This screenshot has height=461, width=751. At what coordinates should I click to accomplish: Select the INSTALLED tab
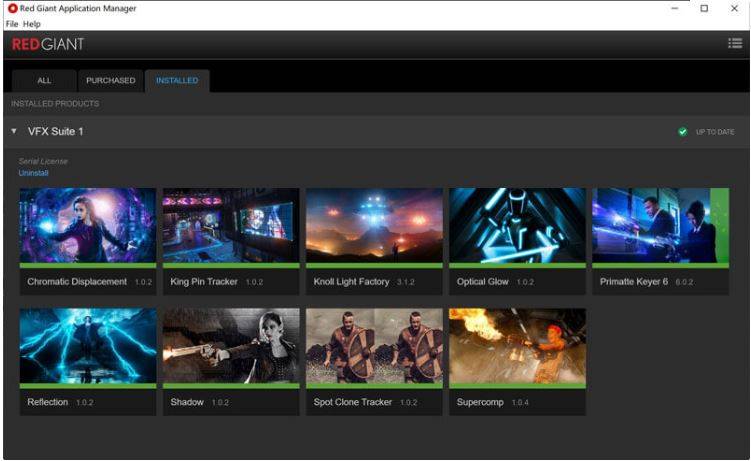pyautogui.click(x=177, y=80)
